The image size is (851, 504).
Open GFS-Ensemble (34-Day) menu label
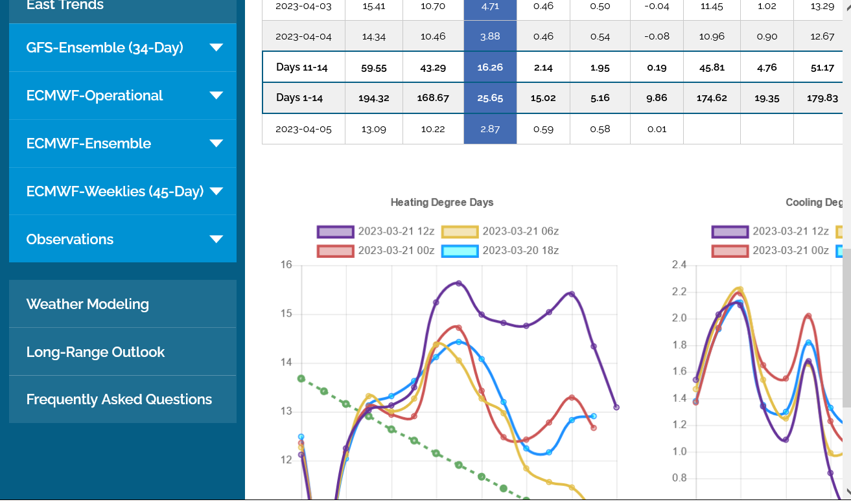point(105,48)
